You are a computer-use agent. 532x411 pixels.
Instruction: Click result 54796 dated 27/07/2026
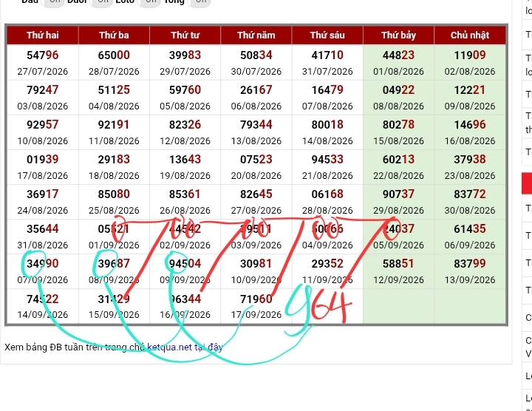43,62
